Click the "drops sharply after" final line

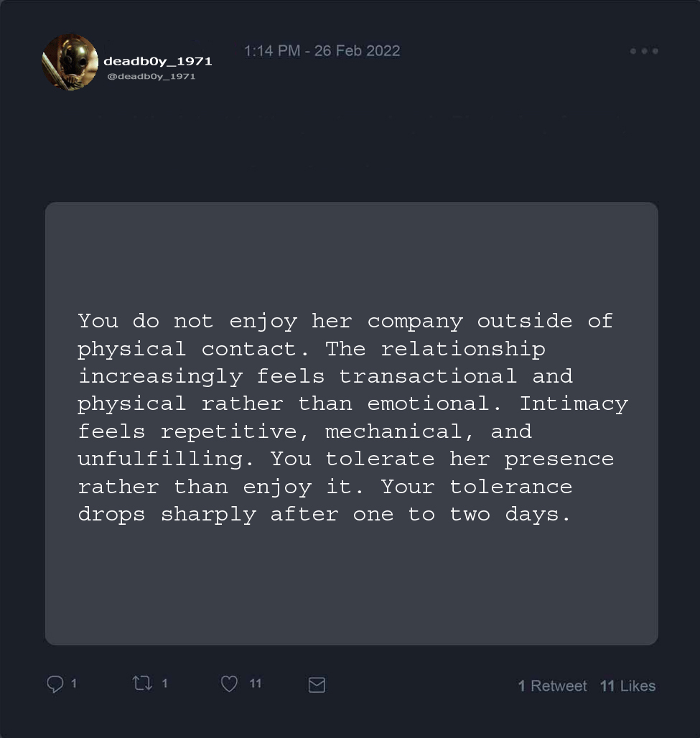click(x=208, y=514)
